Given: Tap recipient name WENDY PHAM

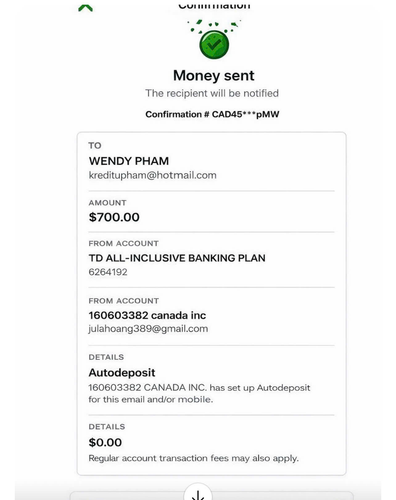Looking at the screenshot, I should 129,161.
